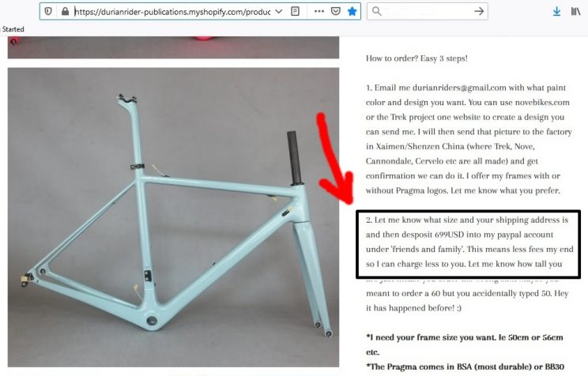Click the site security padlock icon
Viewport: 588px width, 376px height.
pyautogui.click(x=65, y=11)
